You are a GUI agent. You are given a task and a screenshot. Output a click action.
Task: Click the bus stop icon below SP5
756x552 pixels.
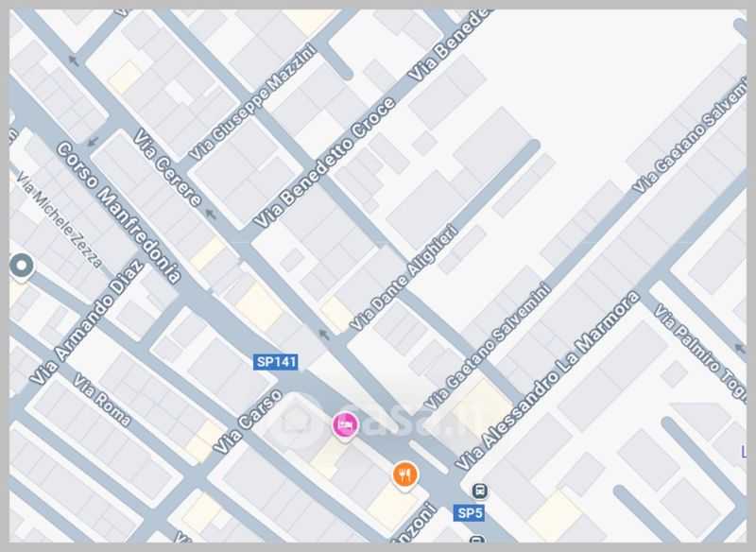click(x=477, y=539)
